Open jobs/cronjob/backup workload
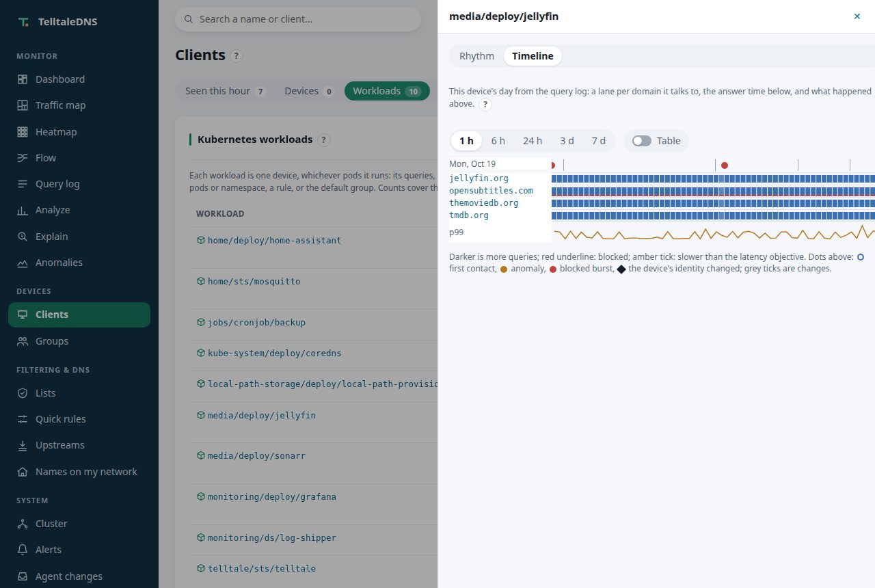The width and height of the screenshot is (875, 588). click(256, 322)
